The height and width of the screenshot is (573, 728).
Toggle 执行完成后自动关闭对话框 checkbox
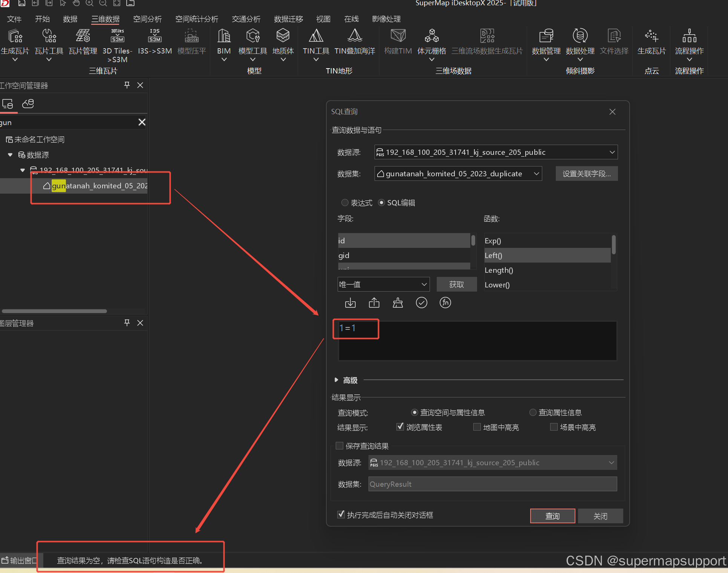[341, 515]
